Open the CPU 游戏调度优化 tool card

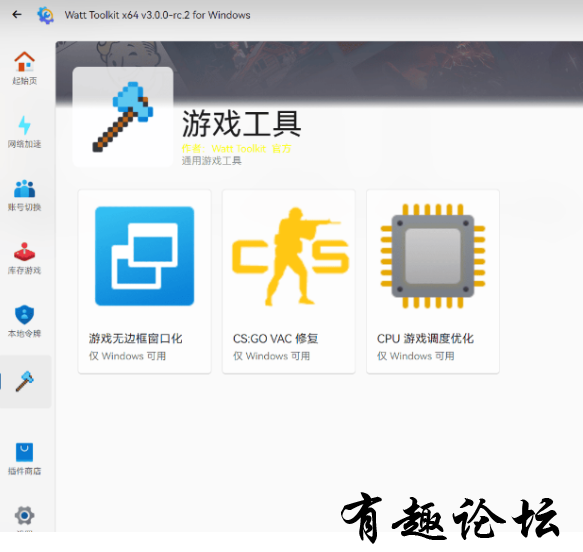coord(433,281)
